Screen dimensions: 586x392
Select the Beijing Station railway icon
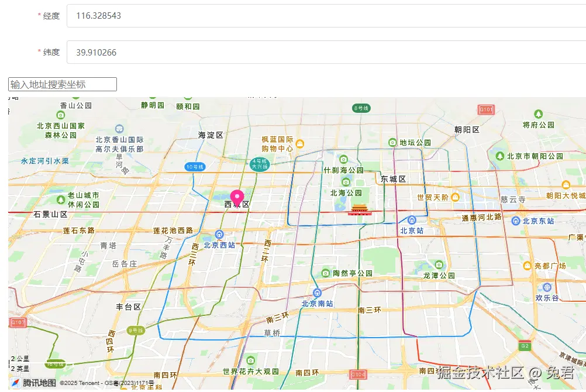412,220
